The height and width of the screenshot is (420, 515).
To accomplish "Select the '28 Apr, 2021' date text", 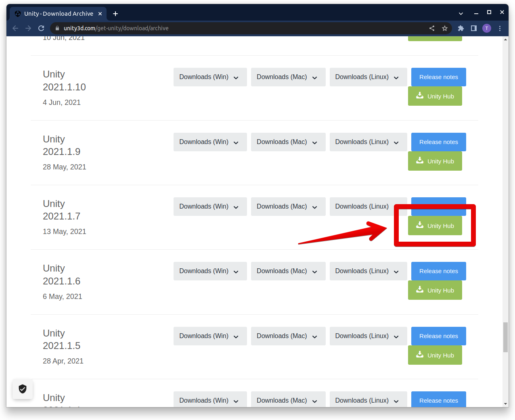I will tap(63, 361).
